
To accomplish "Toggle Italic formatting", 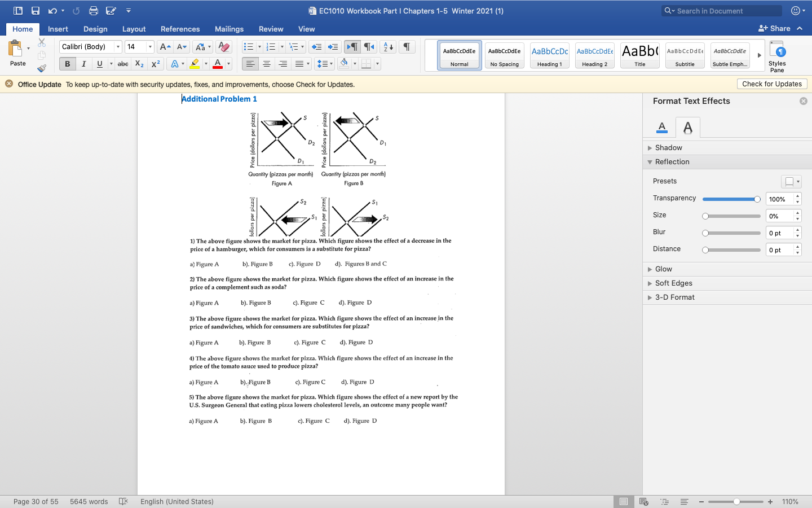I will pyautogui.click(x=83, y=64).
